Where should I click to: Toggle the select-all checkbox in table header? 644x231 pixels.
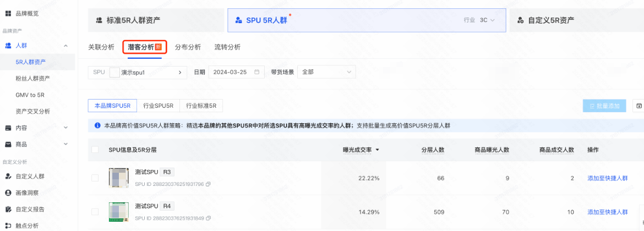[x=95, y=150]
